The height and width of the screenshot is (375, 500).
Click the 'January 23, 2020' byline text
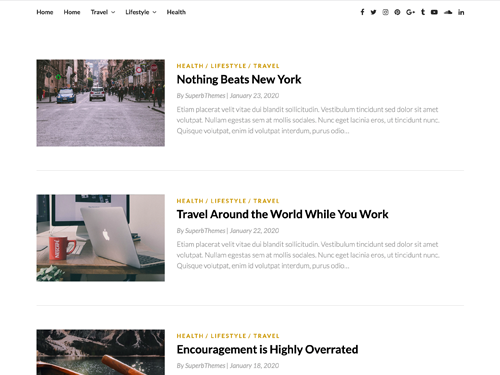coord(254,96)
